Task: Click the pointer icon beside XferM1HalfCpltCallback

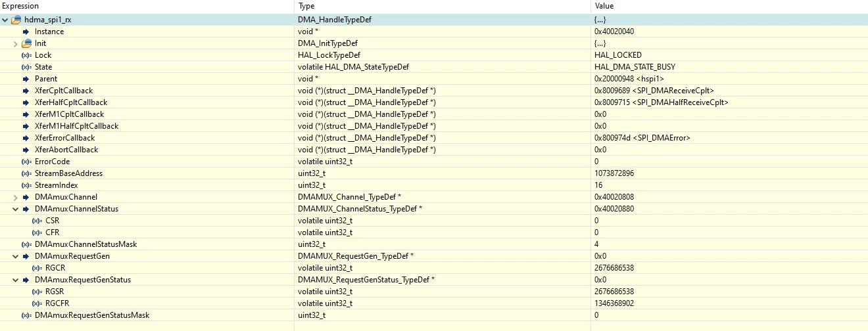Action: 26,126
